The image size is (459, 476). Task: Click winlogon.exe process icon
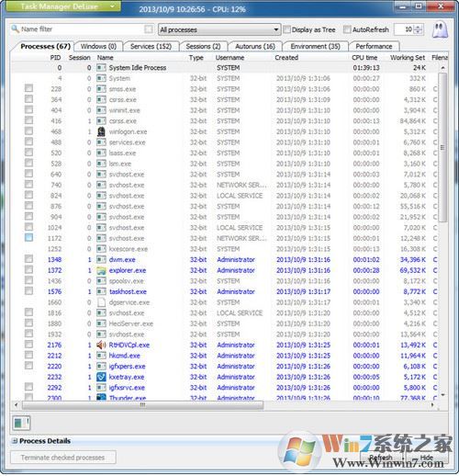pyautogui.click(x=101, y=131)
